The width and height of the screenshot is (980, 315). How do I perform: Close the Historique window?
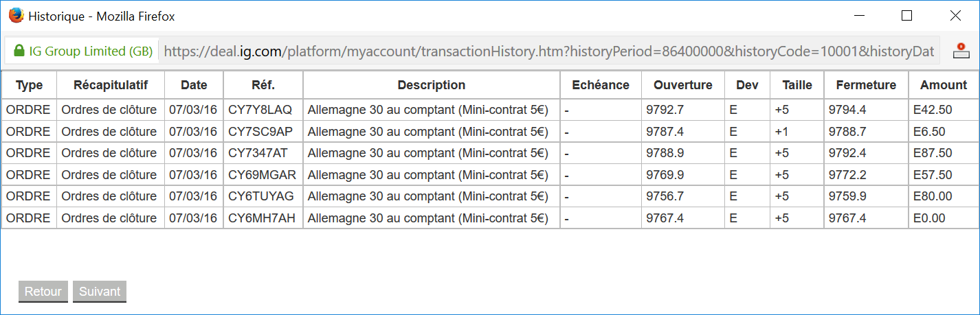[955, 15]
